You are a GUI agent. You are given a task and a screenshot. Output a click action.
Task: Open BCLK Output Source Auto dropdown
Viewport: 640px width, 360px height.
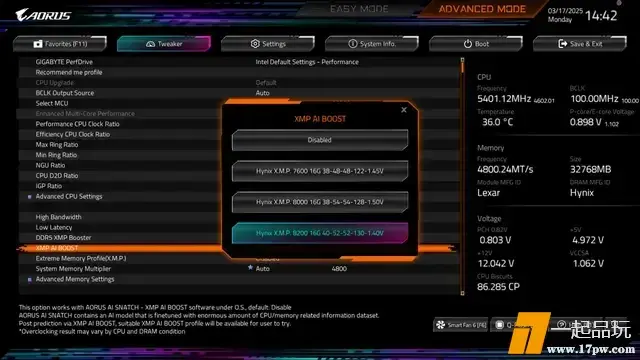click(262, 93)
